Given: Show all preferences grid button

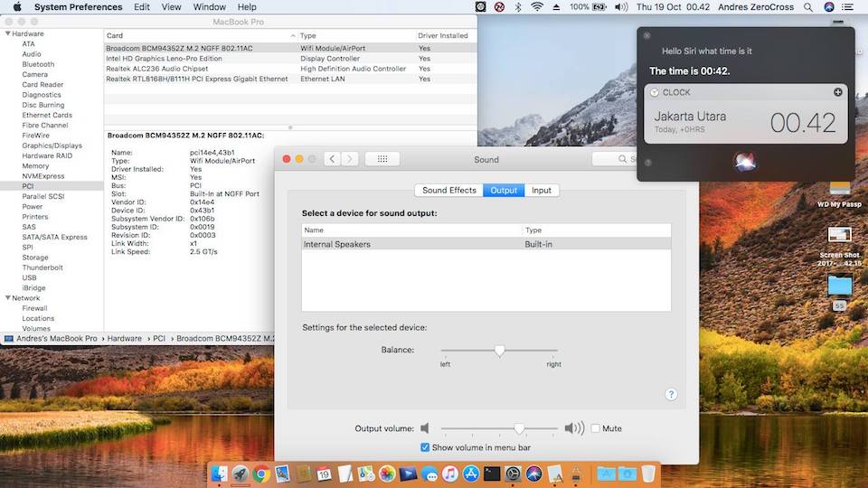Looking at the screenshot, I should (382, 159).
